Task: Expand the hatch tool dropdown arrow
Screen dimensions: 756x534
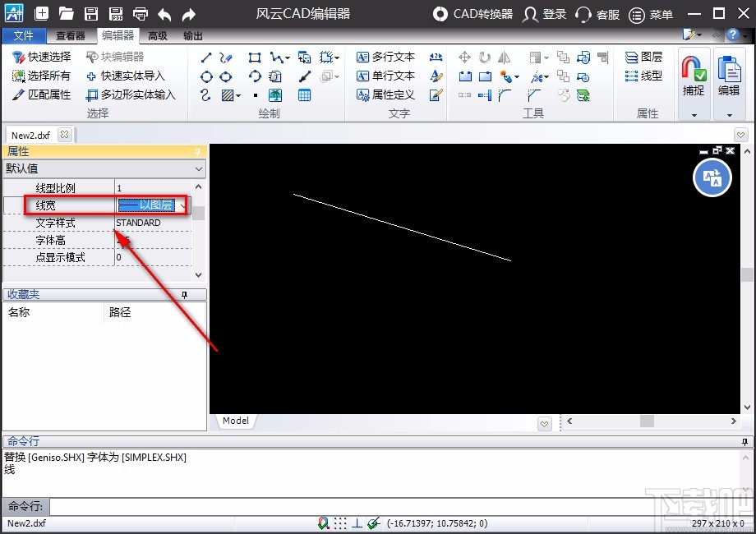Action: (238, 95)
